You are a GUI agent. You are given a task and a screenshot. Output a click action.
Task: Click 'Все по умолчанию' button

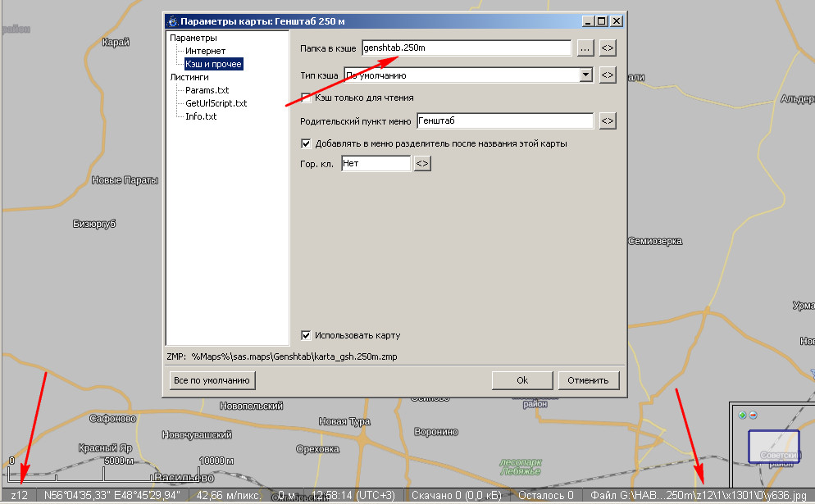[212, 380]
